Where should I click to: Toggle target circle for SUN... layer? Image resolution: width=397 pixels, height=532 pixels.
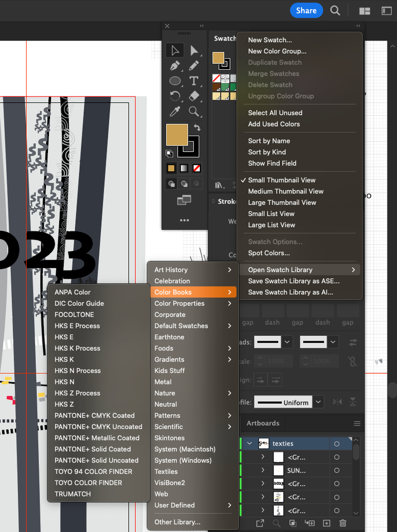(337, 471)
